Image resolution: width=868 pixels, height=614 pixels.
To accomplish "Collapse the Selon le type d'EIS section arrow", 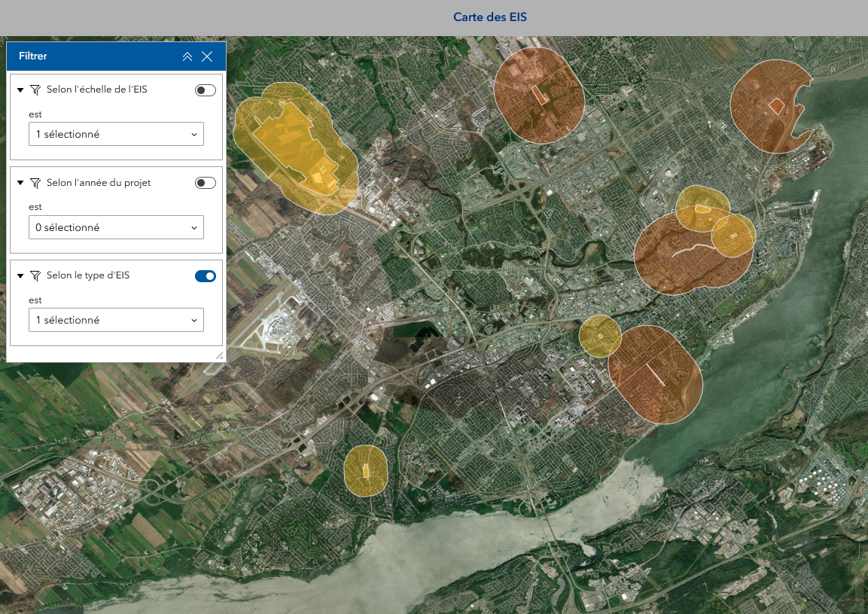I will pyautogui.click(x=20, y=276).
